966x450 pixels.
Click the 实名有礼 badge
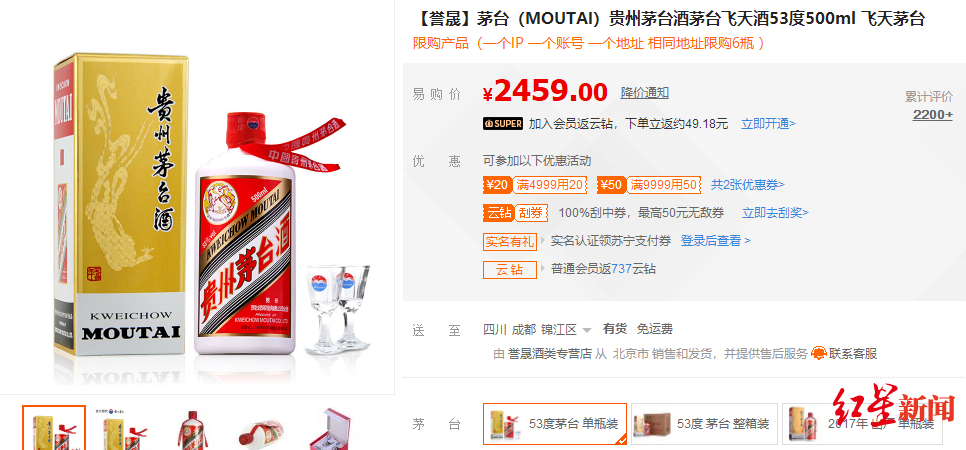click(x=509, y=241)
